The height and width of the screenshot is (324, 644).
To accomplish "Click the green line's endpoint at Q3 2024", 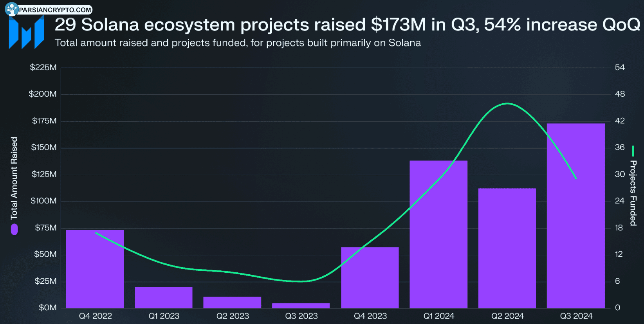I will click(x=576, y=178).
